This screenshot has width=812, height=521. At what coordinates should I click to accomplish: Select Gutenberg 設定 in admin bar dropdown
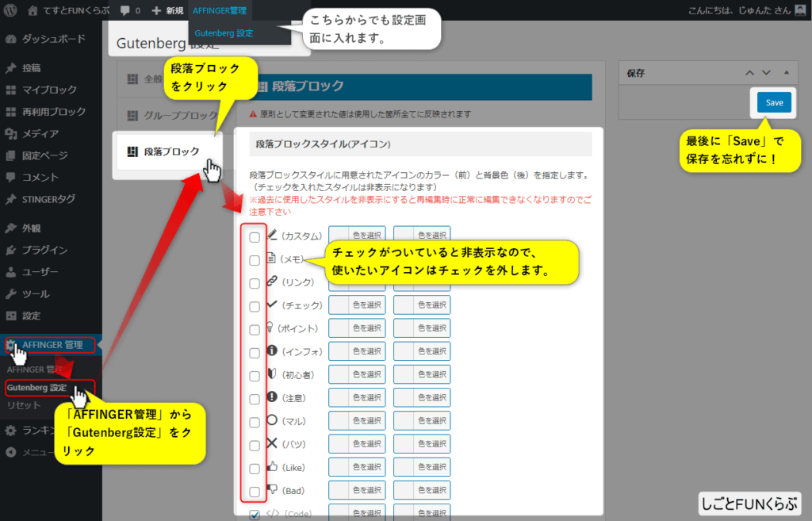224,33
